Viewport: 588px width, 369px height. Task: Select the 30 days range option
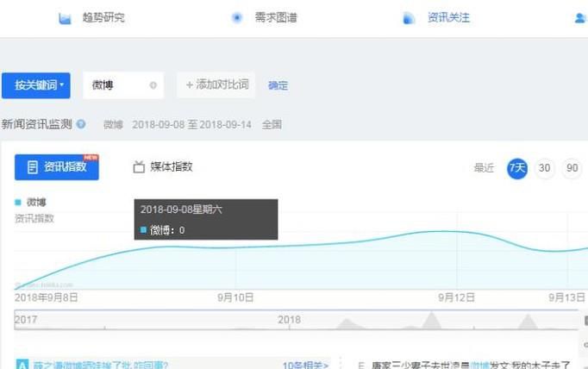coord(545,168)
